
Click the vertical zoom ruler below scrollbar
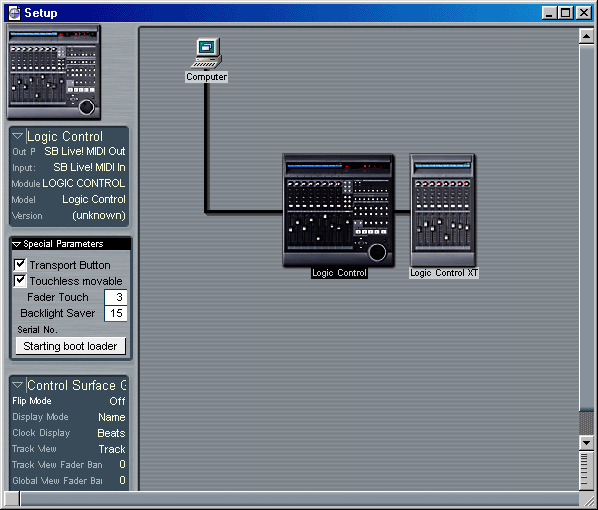point(586,470)
